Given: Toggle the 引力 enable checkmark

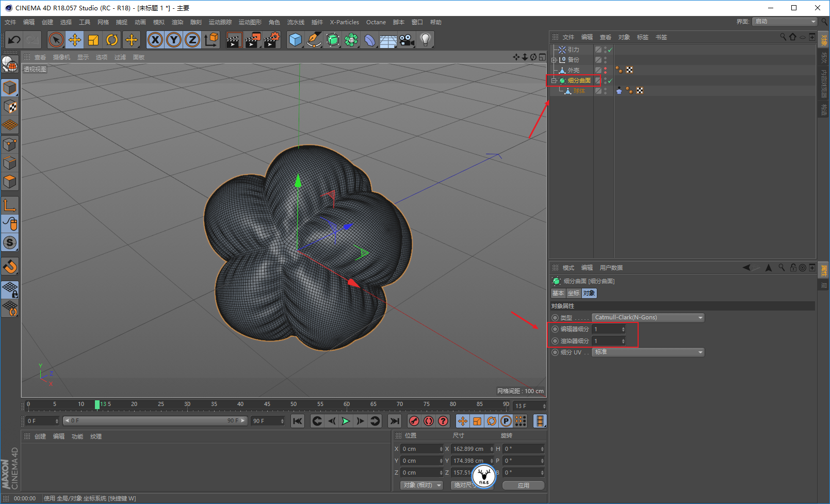Looking at the screenshot, I should point(610,50).
